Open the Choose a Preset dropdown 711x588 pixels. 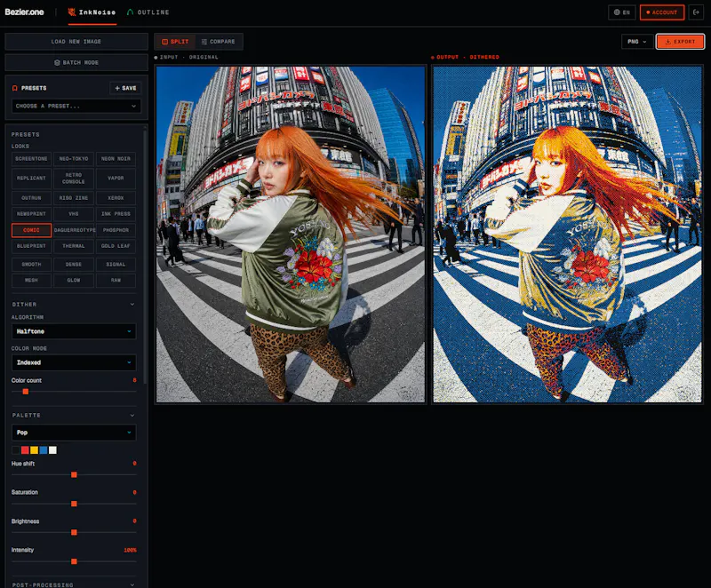tap(76, 106)
